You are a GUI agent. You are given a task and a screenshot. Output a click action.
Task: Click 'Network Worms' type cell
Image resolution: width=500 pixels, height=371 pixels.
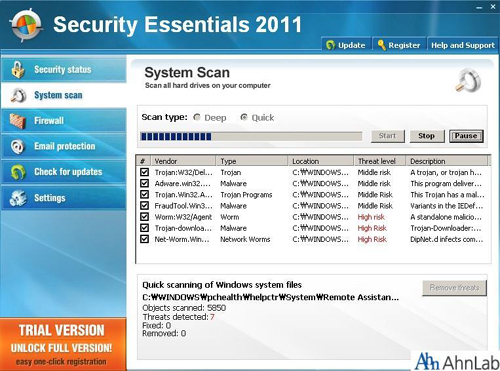point(245,239)
